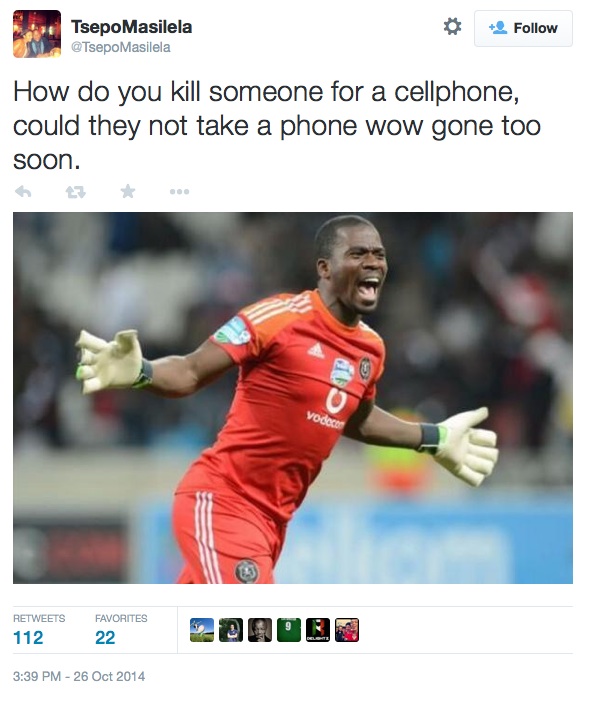The height and width of the screenshot is (702, 597).
Task: Open the second retweeter avatar in dark green
Action: tap(231, 630)
